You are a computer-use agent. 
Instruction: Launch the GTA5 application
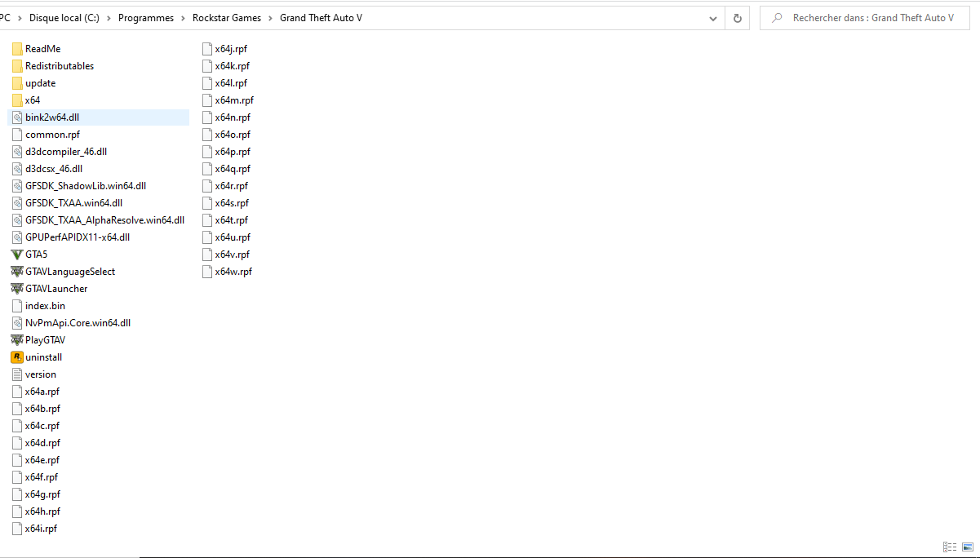(36, 254)
